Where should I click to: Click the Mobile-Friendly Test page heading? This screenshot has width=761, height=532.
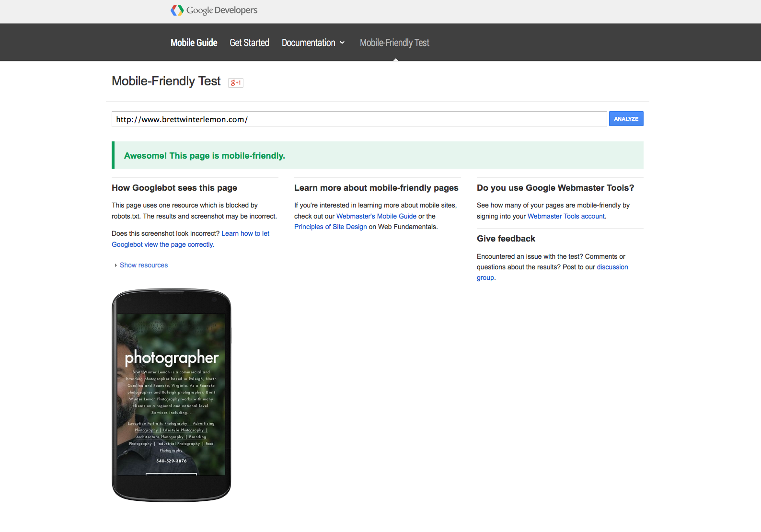click(166, 81)
